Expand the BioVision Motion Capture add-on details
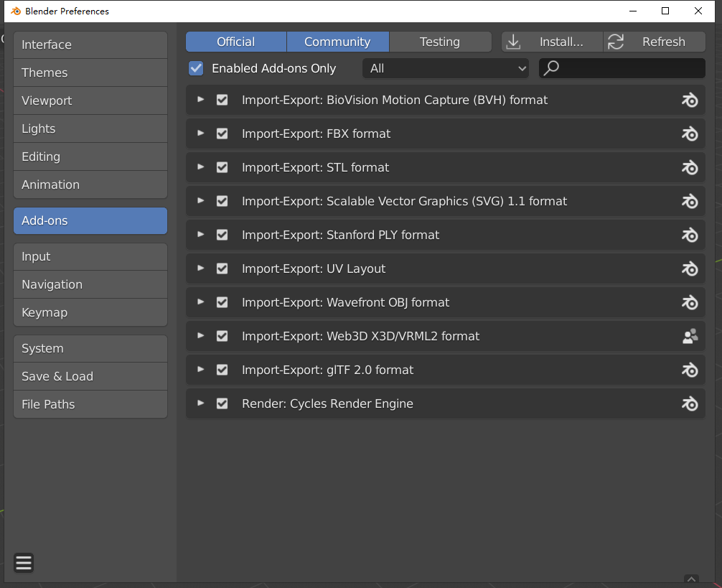722x588 pixels. pyautogui.click(x=201, y=100)
